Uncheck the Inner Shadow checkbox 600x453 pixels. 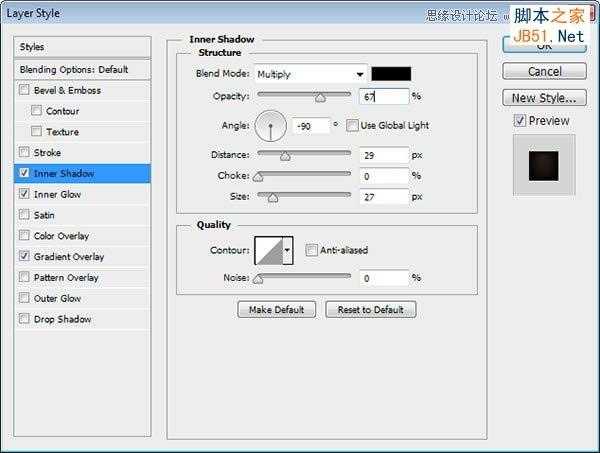coord(24,173)
